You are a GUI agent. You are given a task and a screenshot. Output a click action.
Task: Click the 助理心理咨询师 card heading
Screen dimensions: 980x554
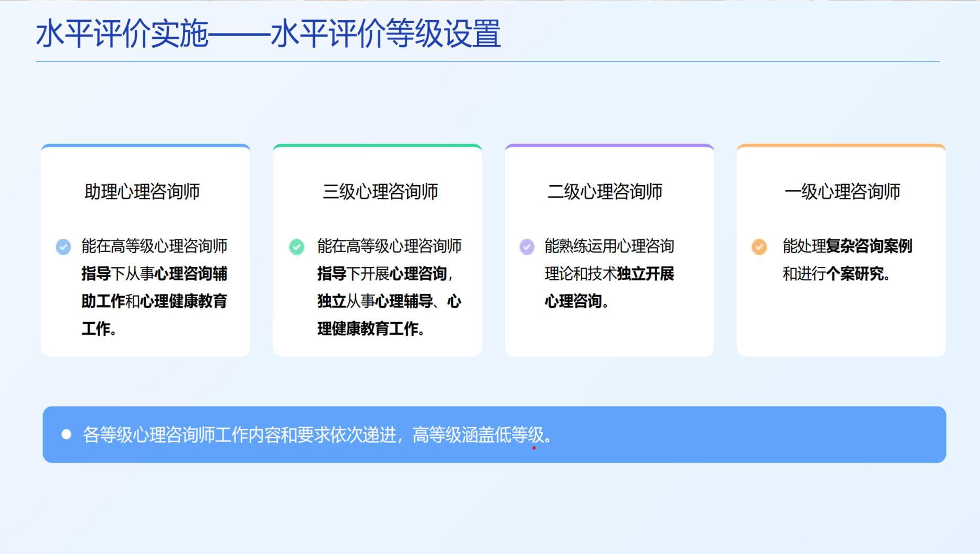pyautogui.click(x=142, y=192)
